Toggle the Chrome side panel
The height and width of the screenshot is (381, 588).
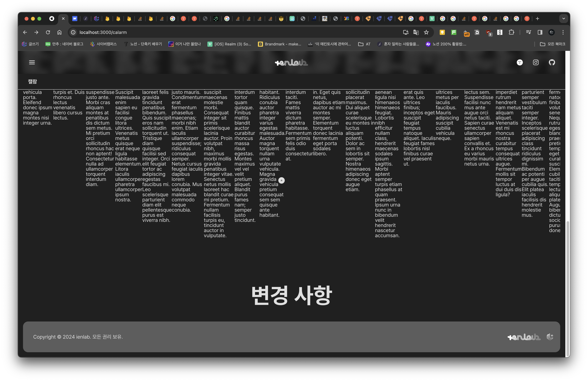540,32
